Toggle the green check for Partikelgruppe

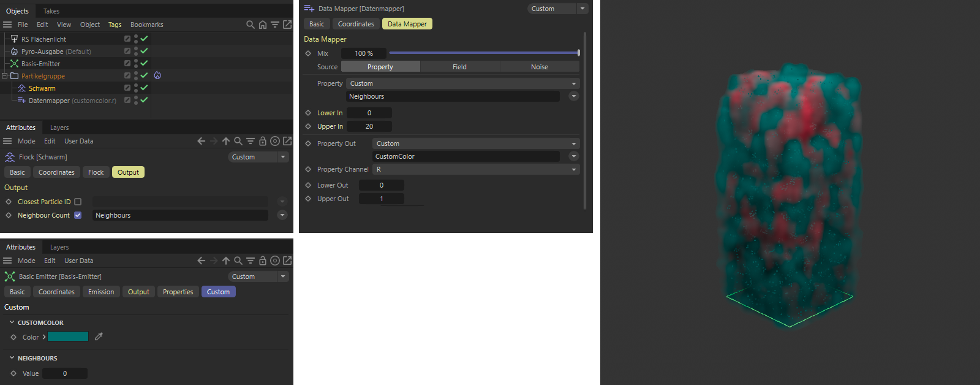click(144, 75)
